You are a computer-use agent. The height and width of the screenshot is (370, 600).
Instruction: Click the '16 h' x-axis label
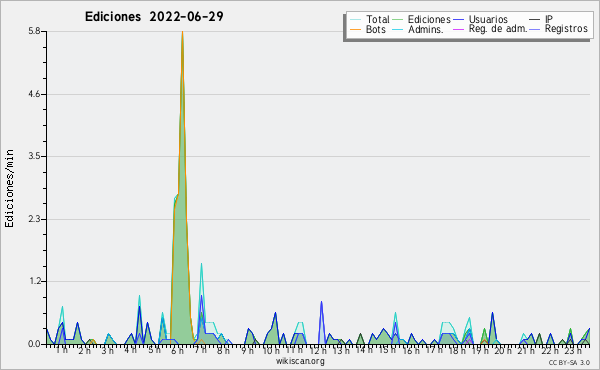click(x=410, y=350)
